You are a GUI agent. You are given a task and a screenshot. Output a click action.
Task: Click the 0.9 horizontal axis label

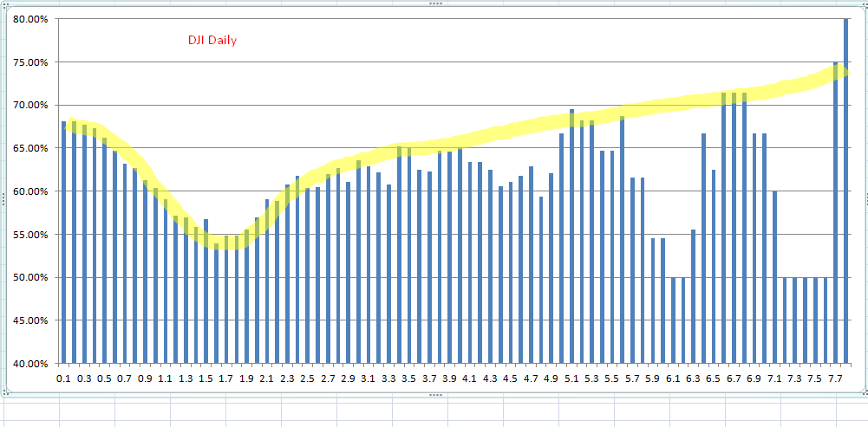tap(145, 378)
